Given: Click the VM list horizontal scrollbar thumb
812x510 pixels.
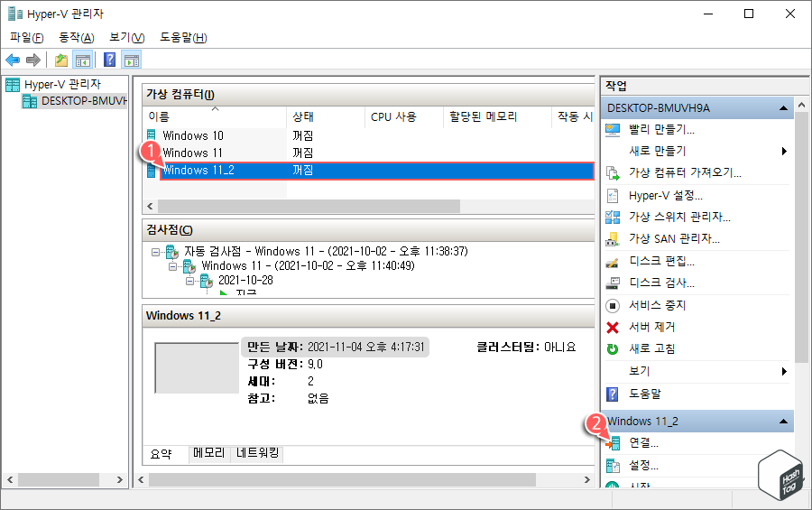Looking at the screenshot, I should (x=309, y=207).
